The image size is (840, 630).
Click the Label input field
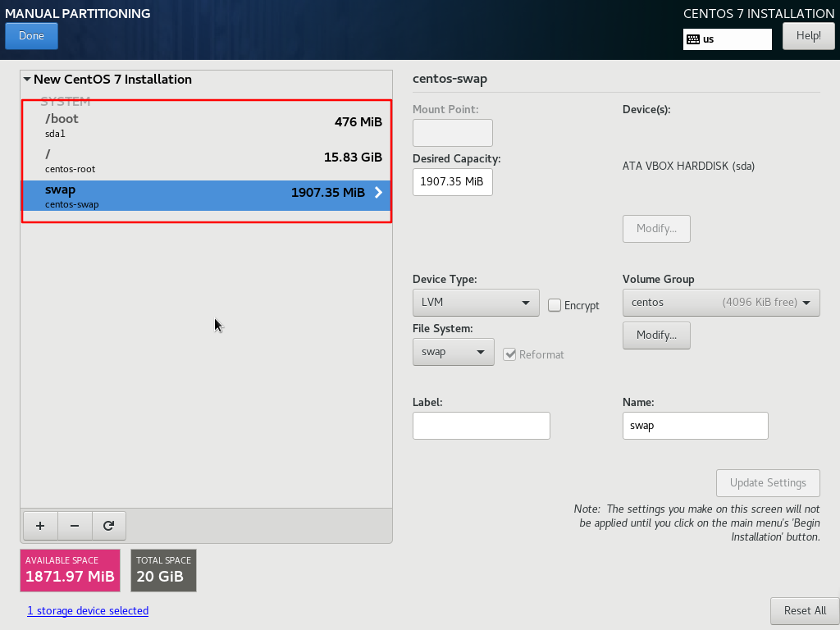click(481, 426)
